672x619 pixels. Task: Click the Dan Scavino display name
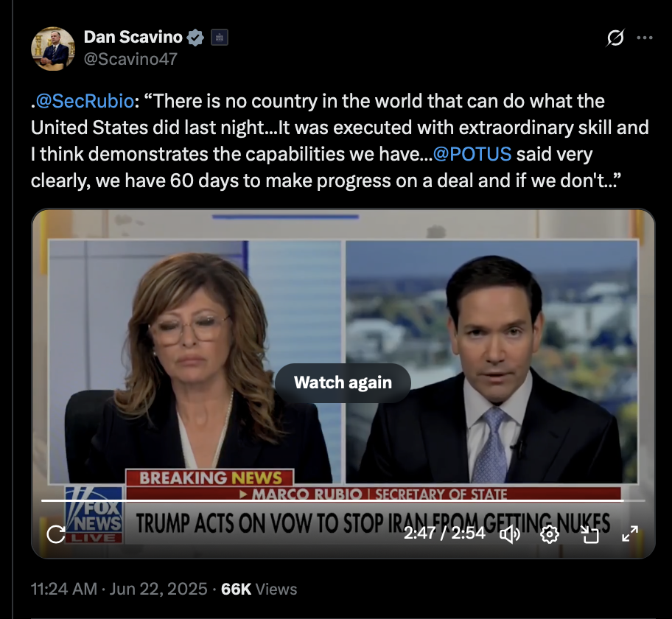(133, 38)
